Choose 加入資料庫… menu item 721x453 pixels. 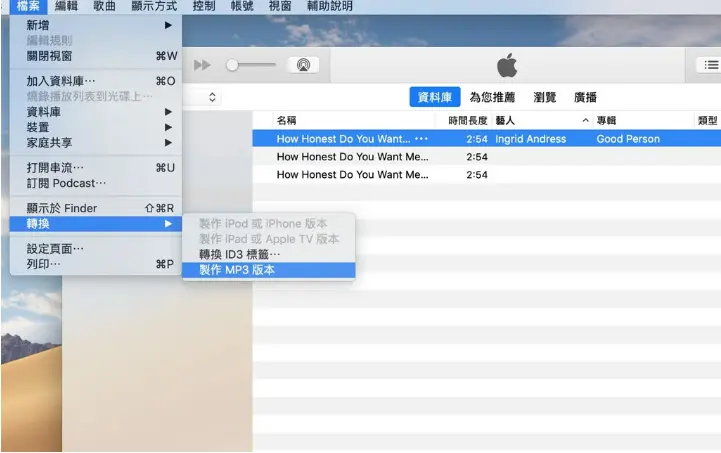tap(96, 81)
